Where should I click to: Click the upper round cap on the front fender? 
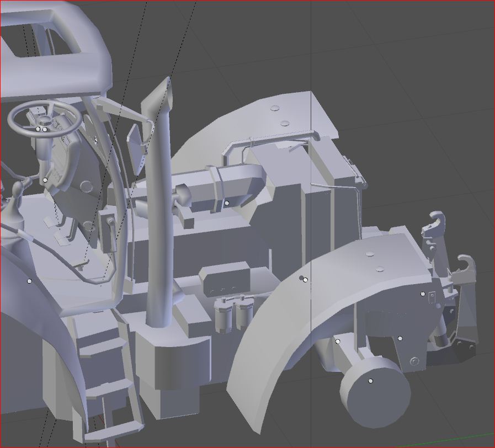(x=370, y=254)
